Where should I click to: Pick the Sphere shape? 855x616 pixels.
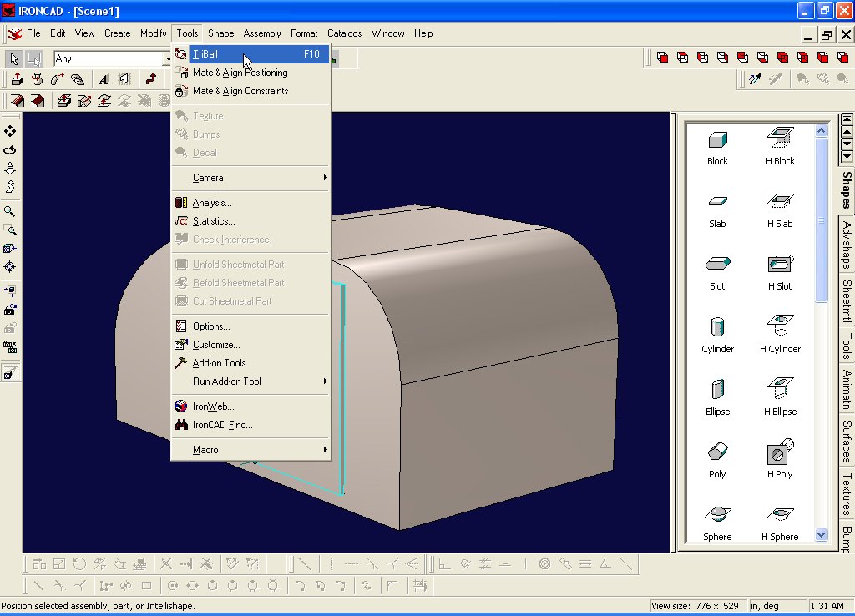point(717,524)
